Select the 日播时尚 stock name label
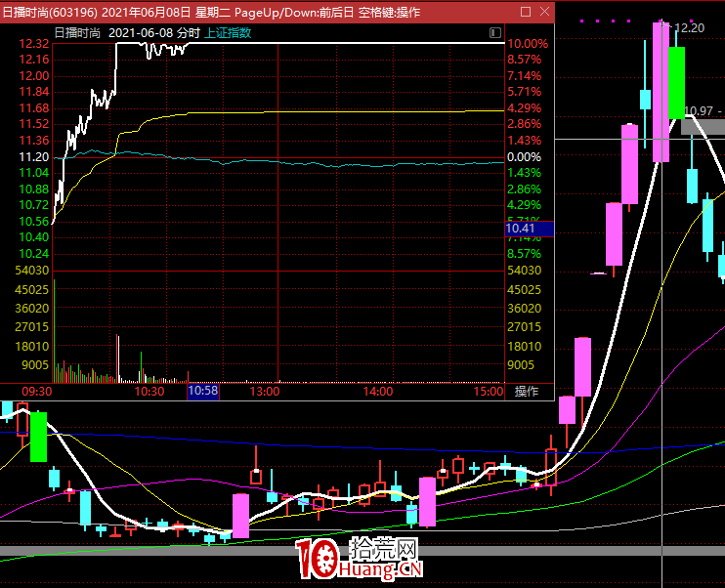The width and height of the screenshot is (725, 588). pyautogui.click(x=77, y=33)
